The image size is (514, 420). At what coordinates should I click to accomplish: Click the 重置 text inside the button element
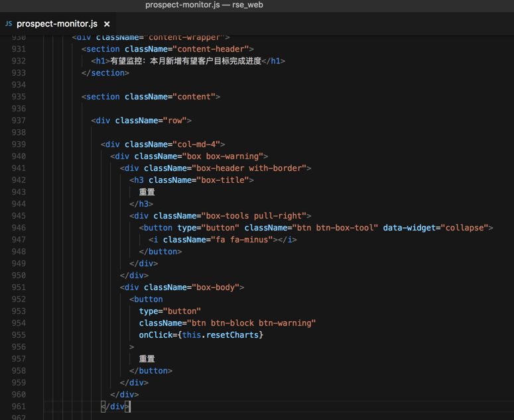pyautogui.click(x=147, y=359)
